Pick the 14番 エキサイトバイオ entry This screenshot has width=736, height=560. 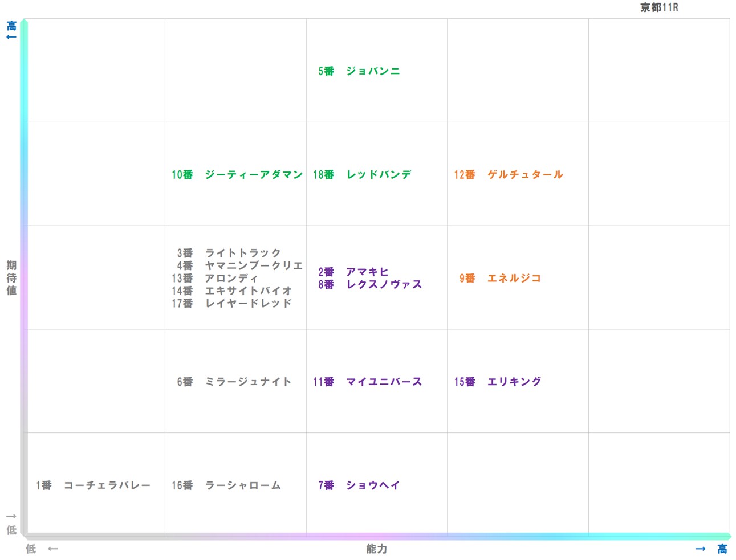pyautogui.click(x=232, y=291)
